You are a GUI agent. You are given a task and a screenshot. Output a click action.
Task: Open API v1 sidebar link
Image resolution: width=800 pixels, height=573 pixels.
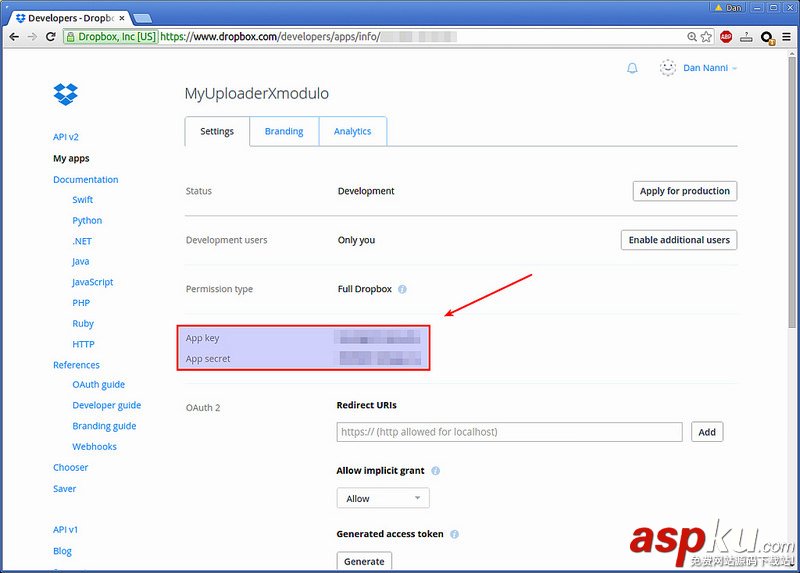point(65,530)
